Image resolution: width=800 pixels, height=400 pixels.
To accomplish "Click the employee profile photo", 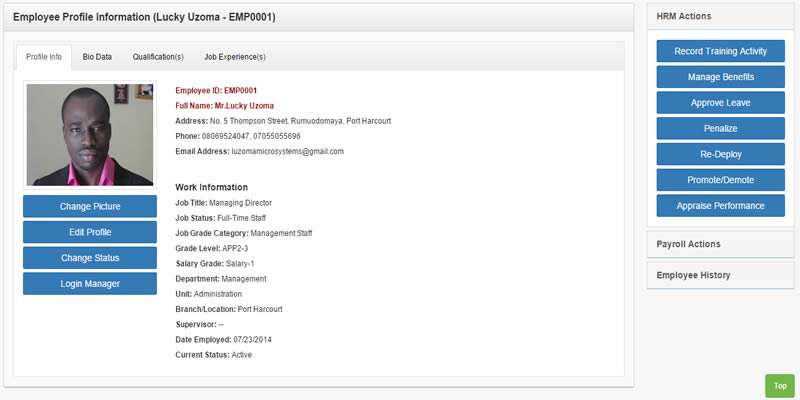I will [x=90, y=135].
